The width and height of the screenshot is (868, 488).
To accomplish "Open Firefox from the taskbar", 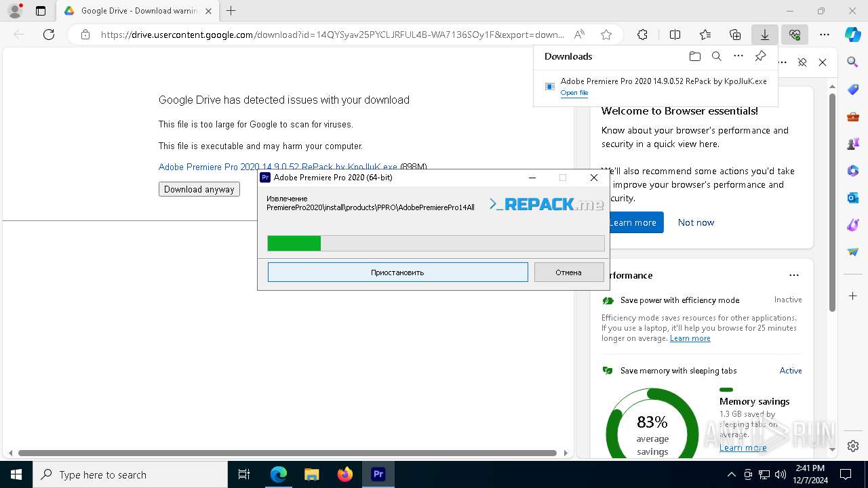I will click(x=345, y=474).
